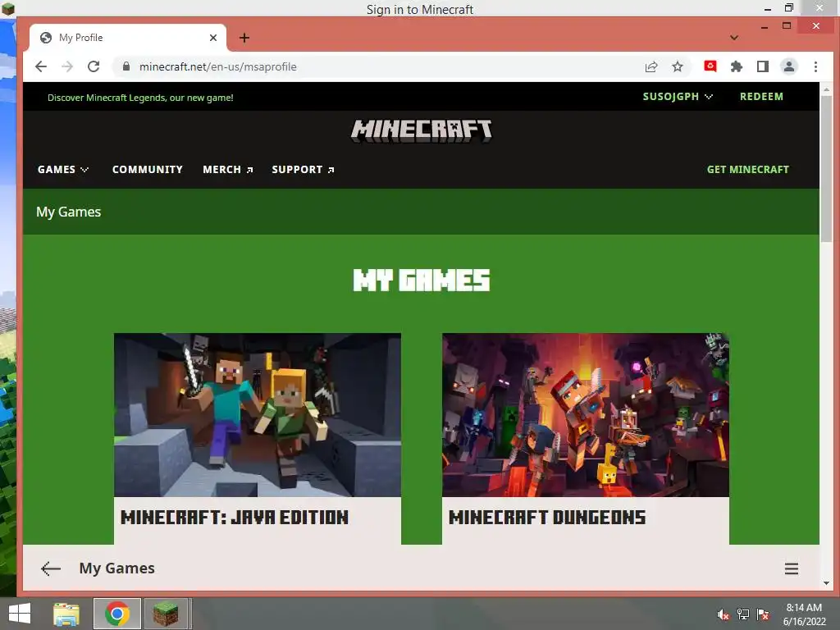Open the Extensions puzzle piece menu
Viewport: 840px width, 630px height.
pyautogui.click(x=737, y=66)
